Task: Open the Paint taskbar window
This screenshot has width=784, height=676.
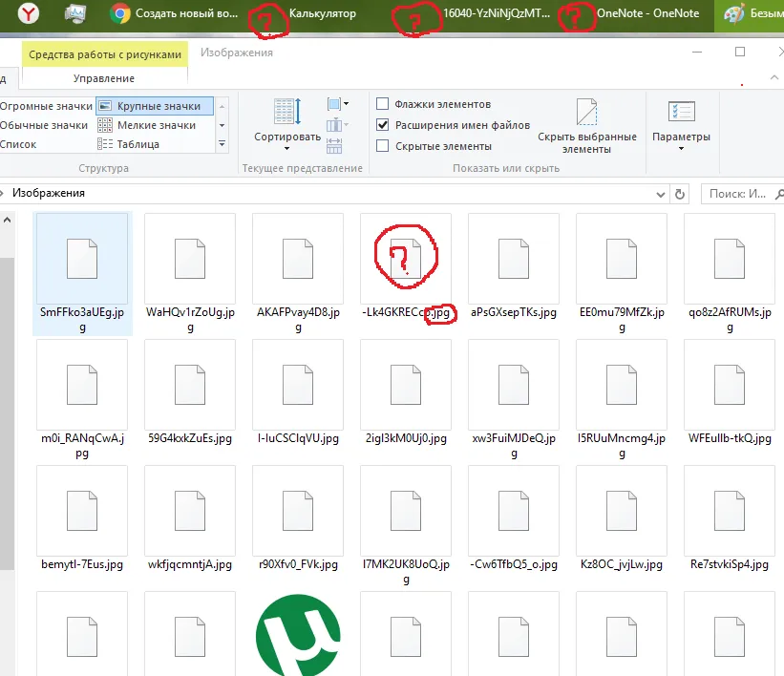Action: pos(750,14)
